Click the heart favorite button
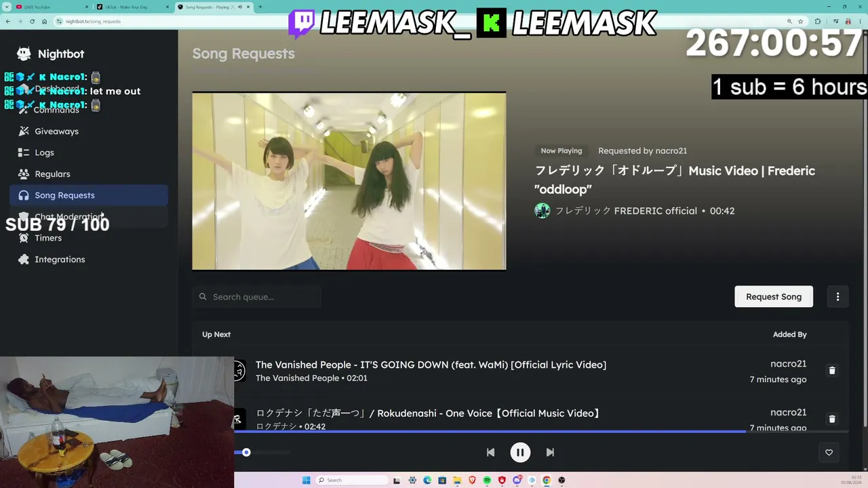868x488 pixels. (x=829, y=452)
